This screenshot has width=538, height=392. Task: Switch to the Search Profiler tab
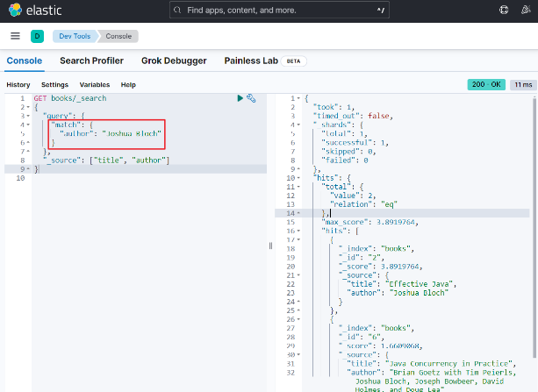coord(91,61)
